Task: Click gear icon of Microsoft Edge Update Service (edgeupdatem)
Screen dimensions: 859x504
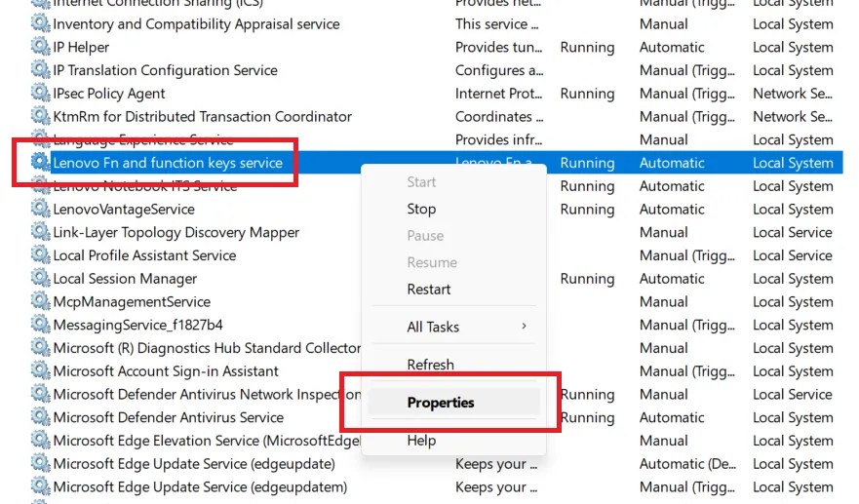Action: 41,486
